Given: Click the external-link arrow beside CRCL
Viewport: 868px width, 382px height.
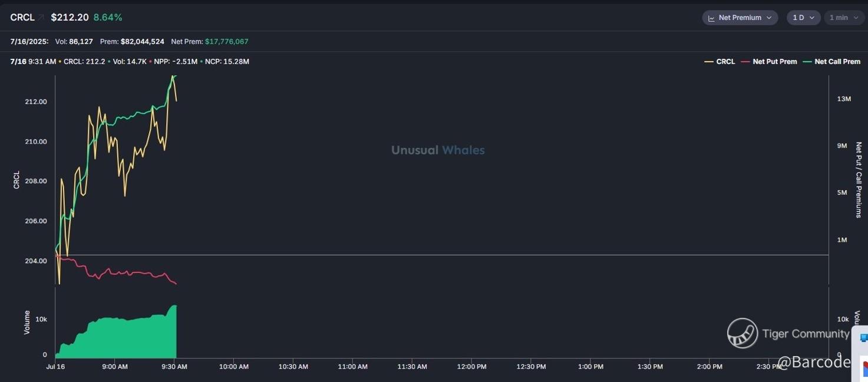Looking at the screenshot, I should [41, 18].
